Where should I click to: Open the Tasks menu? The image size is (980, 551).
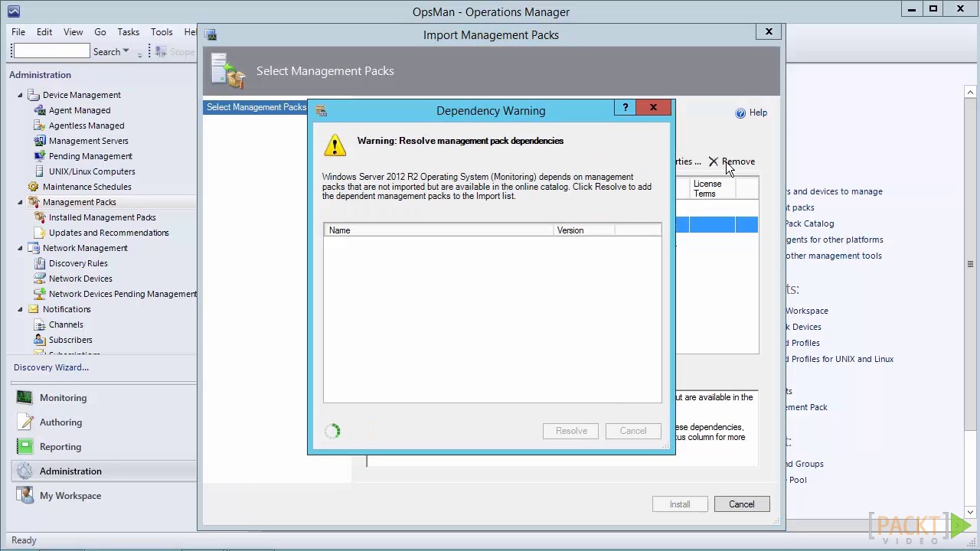[x=129, y=32]
